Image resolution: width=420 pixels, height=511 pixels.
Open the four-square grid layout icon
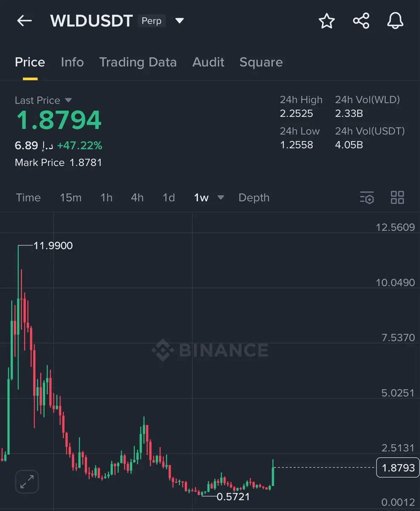(x=397, y=198)
